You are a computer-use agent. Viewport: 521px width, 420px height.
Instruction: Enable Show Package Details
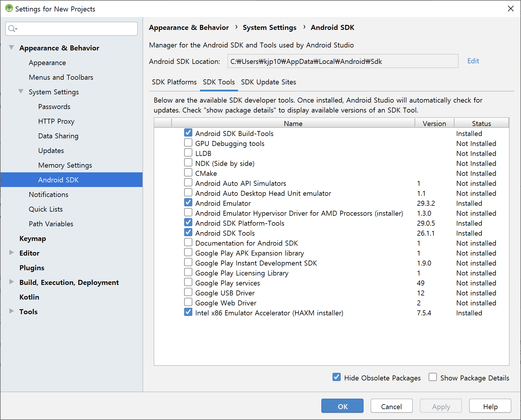click(x=433, y=377)
